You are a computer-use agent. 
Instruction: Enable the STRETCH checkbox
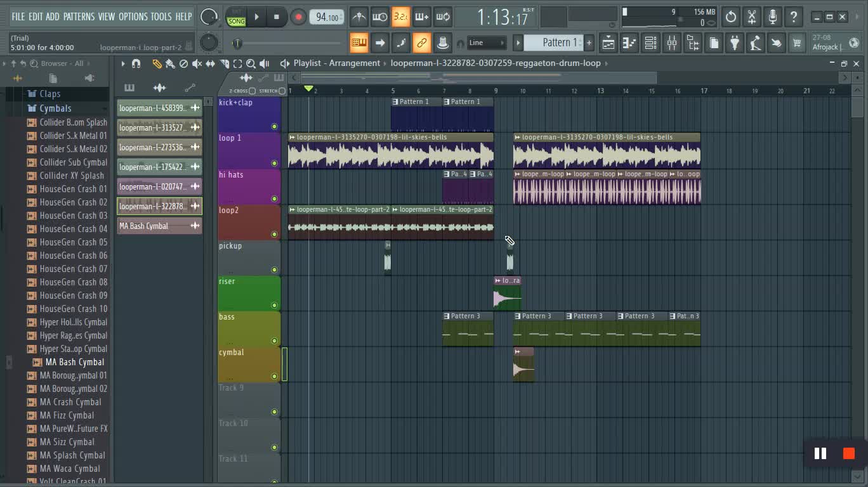pos(282,91)
